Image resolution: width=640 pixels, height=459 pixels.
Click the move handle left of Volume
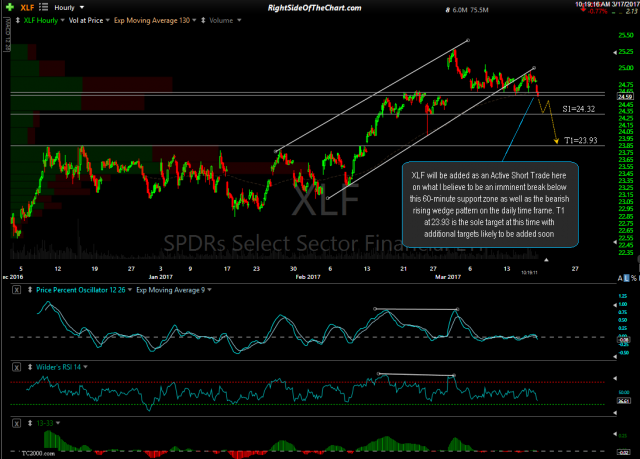tap(203, 20)
